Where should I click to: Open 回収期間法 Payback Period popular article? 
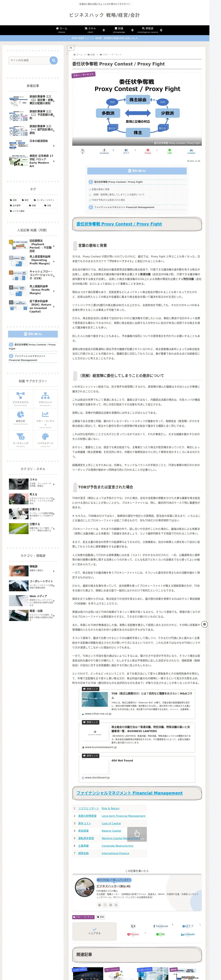[33, 246]
